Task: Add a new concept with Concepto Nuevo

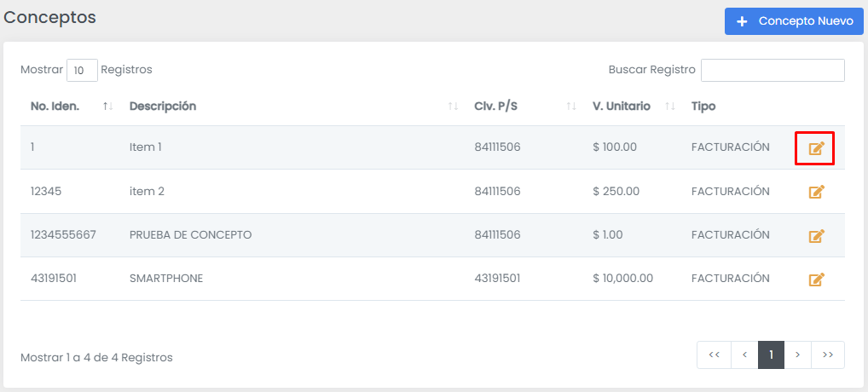Action: [794, 21]
